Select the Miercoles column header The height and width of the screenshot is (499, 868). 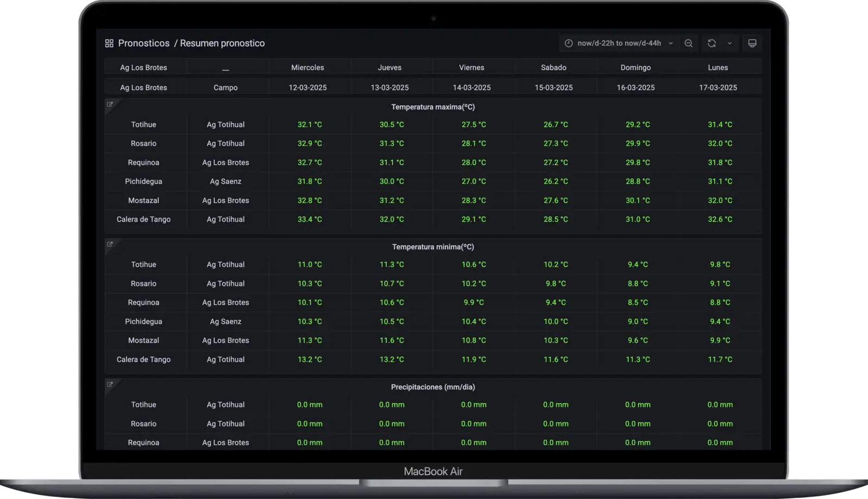[x=308, y=68]
